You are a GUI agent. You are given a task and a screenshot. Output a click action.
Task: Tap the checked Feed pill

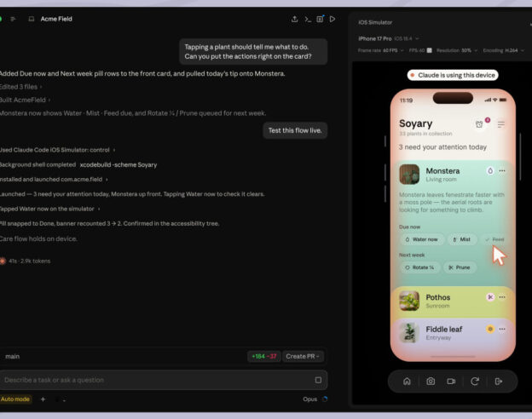tap(495, 239)
